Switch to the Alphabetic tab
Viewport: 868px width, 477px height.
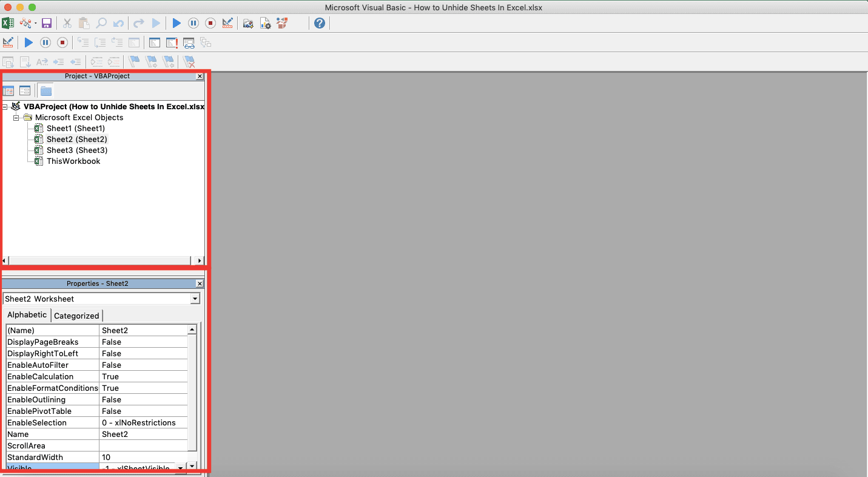click(27, 315)
